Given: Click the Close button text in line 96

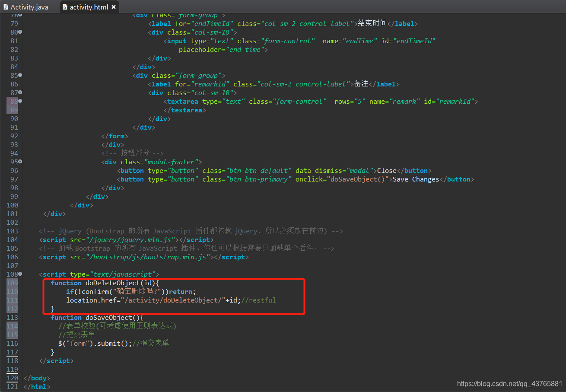Looking at the screenshot, I should click(x=387, y=171).
